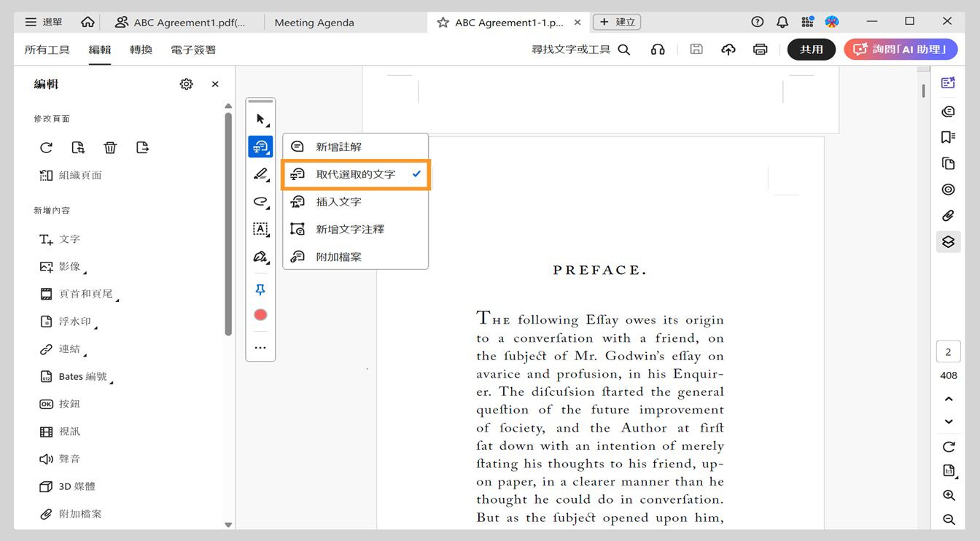Open the attachments paperclip panel

[948, 215]
